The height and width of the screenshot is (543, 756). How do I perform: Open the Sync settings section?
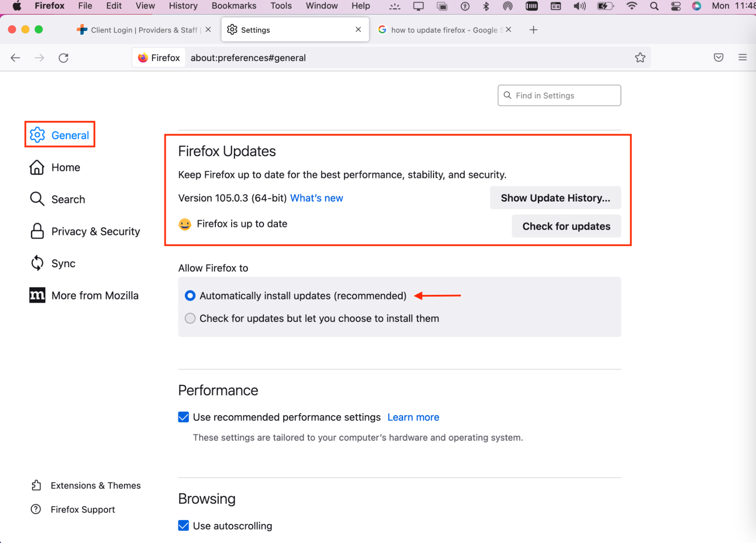tap(63, 263)
